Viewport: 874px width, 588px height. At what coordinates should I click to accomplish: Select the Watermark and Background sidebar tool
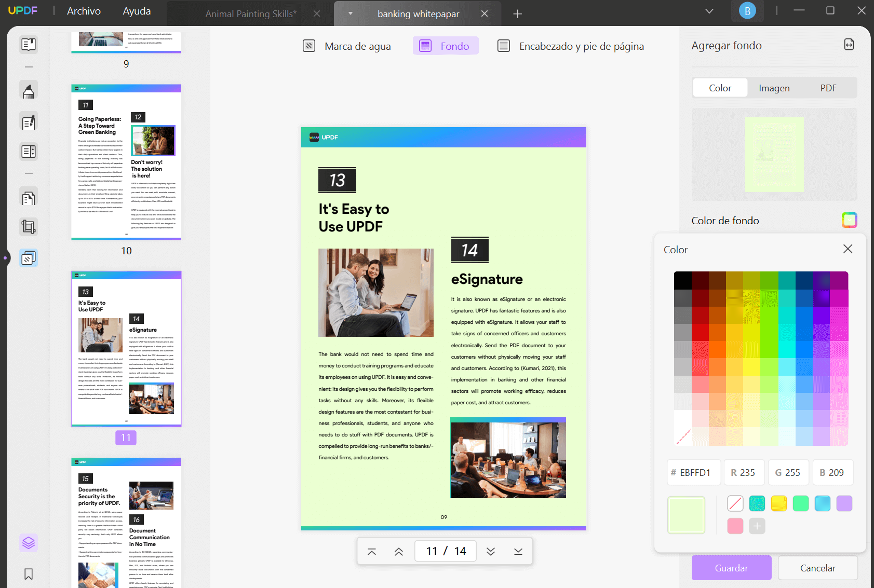28,258
